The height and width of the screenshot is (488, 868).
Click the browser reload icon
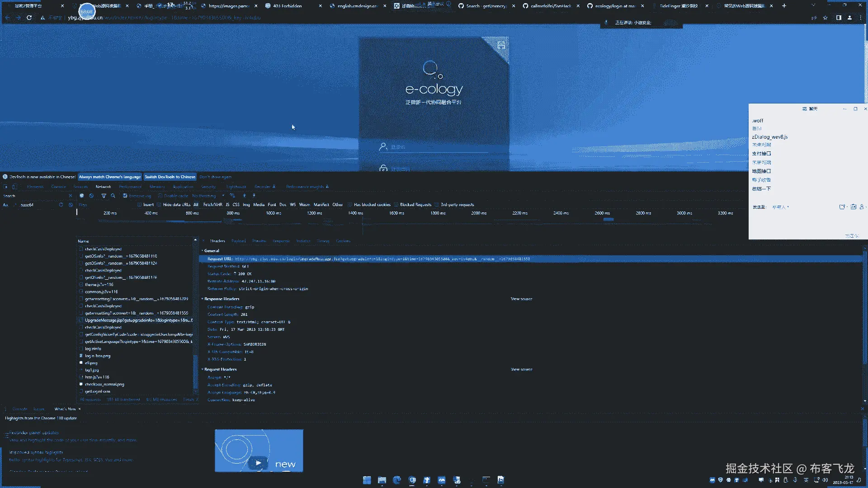coord(29,18)
